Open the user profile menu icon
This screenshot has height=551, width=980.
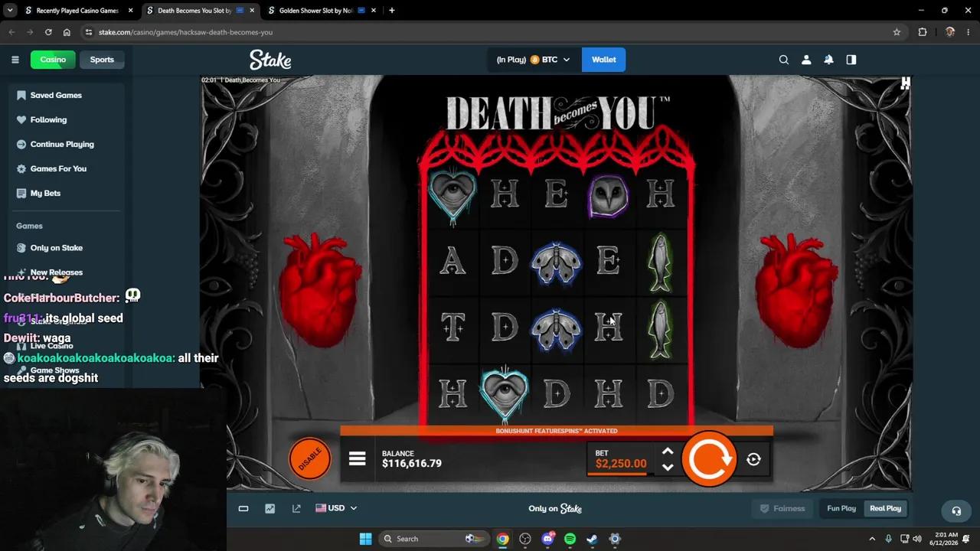pyautogui.click(x=806, y=60)
